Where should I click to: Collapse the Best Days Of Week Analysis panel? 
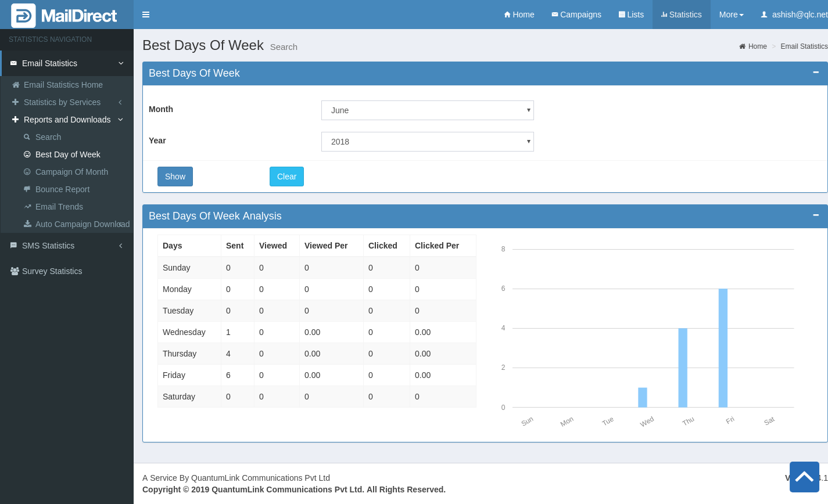(x=816, y=215)
